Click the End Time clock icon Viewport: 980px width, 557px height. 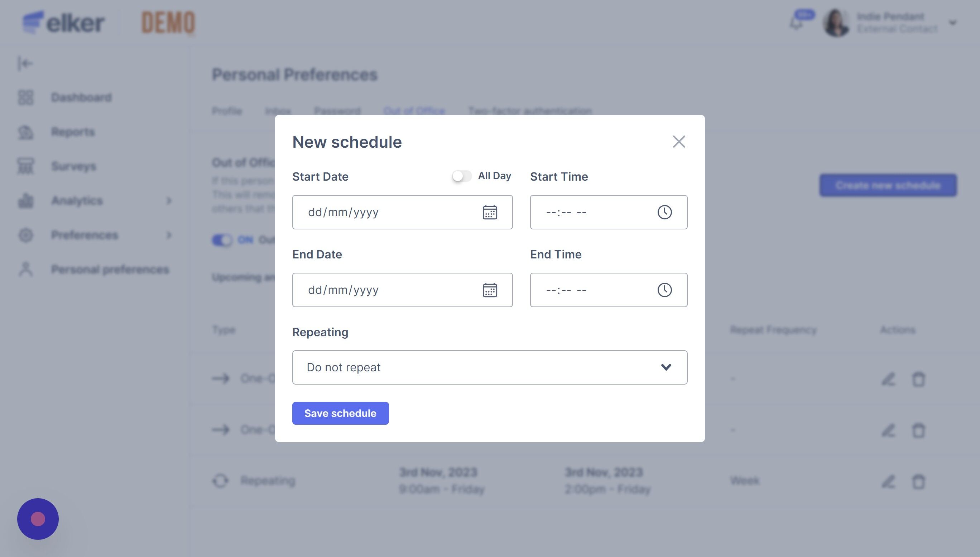(x=664, y=290)
